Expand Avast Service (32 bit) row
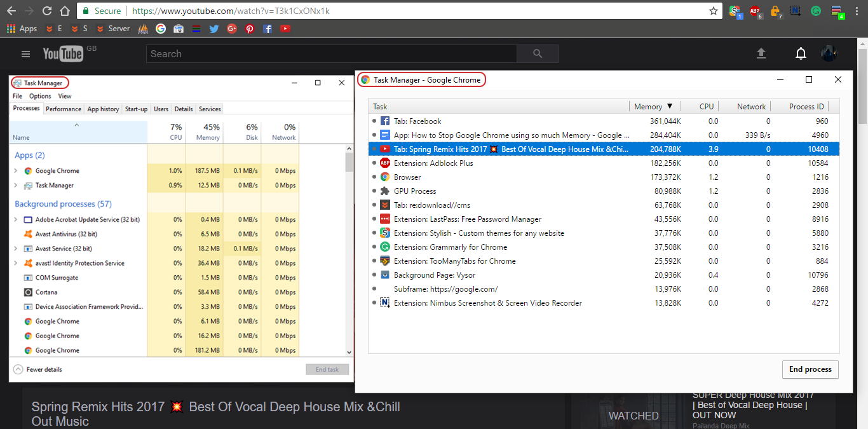The image size is (868, 429). pos(15,249)
